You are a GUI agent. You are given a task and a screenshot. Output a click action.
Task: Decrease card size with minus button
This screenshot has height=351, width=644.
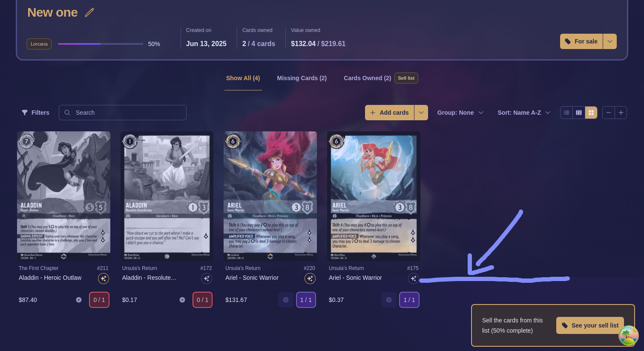[609, 113]
